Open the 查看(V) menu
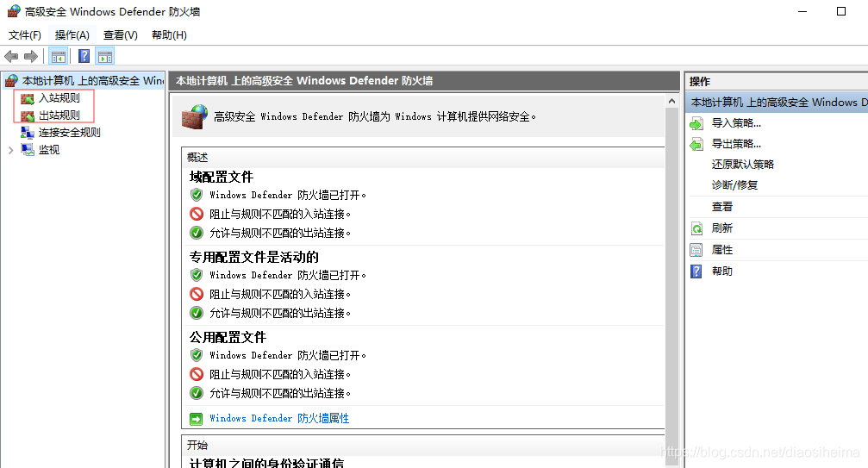 click(120, 34)
